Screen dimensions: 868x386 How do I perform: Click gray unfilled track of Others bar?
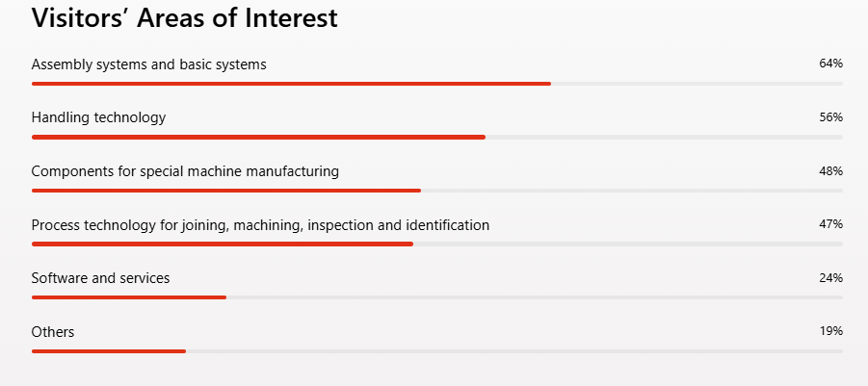click(x=514, y=351)
